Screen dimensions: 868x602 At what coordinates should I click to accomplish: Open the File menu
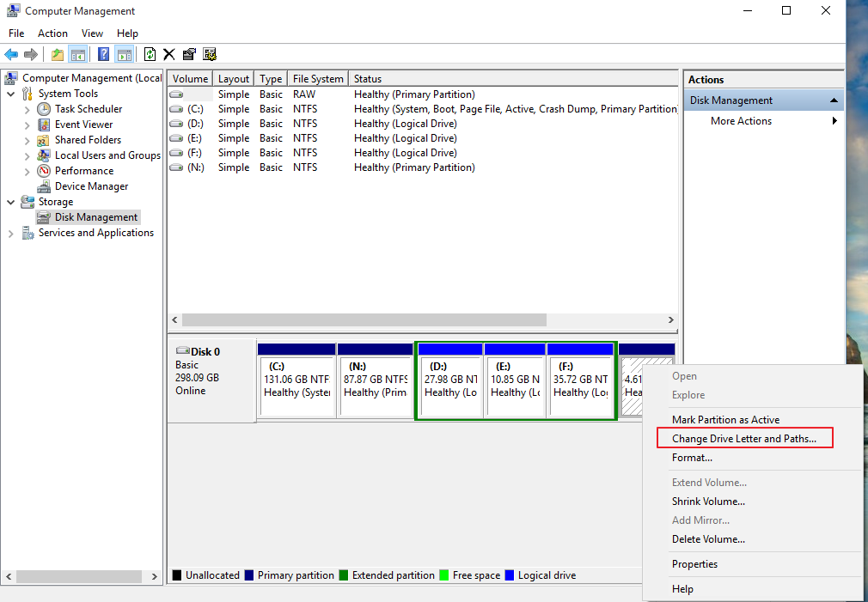click(16, 33)
